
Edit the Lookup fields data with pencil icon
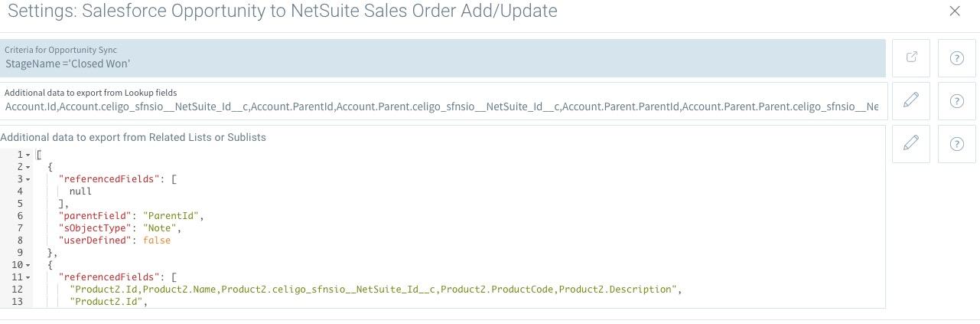click(911, 101)
